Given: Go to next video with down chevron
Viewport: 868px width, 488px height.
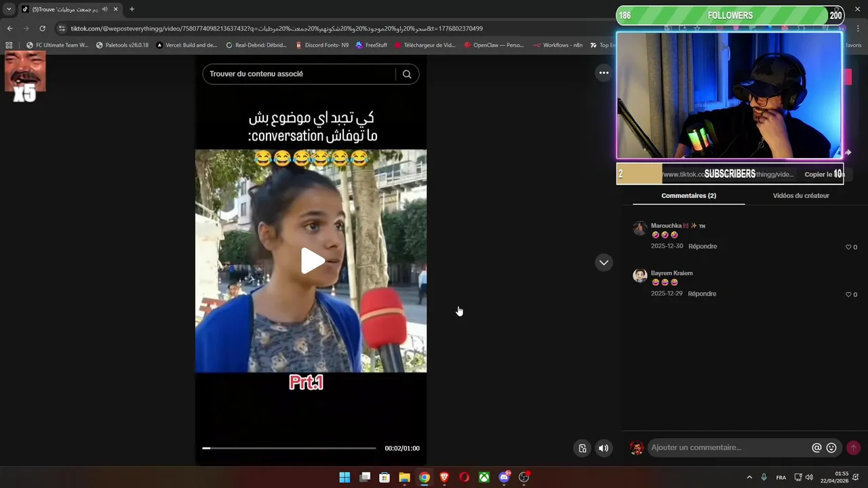Looking at the screenshot, I should [x=604, y=262].
